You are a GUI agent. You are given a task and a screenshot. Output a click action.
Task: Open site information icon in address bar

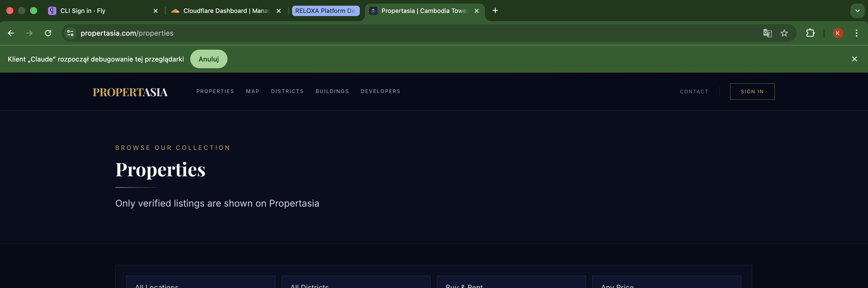70,33
